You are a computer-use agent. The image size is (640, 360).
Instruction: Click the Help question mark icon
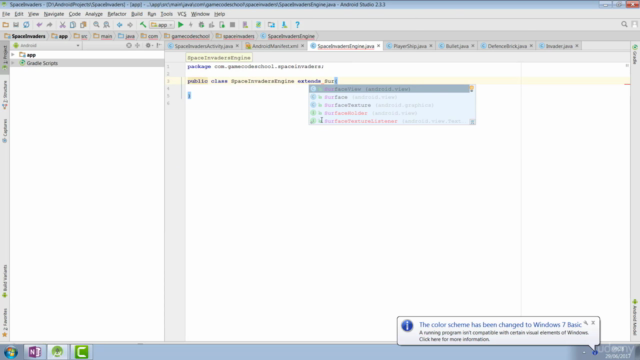[297, 25]
